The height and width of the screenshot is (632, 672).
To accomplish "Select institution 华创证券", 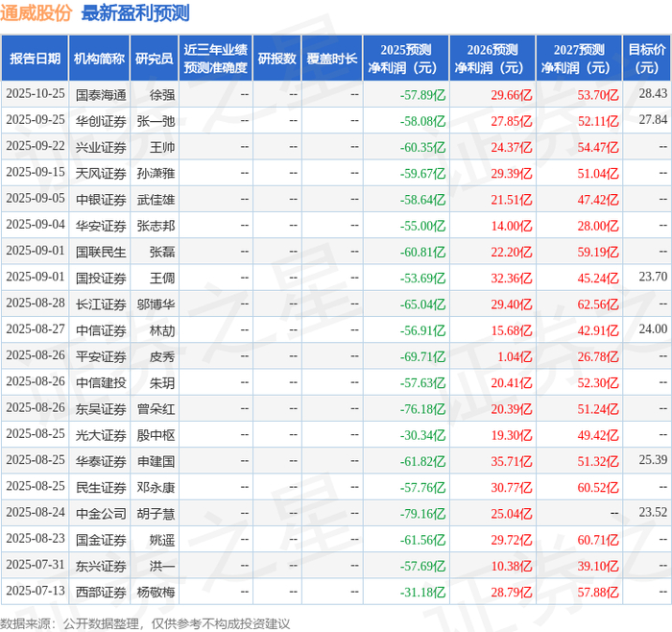I will pyautogui.click(x=101, y=121).
